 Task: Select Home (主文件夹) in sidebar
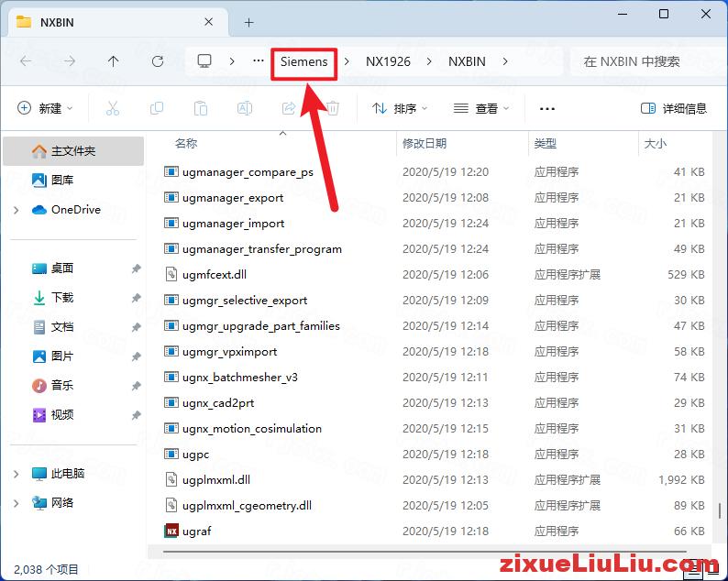[73, 151]
